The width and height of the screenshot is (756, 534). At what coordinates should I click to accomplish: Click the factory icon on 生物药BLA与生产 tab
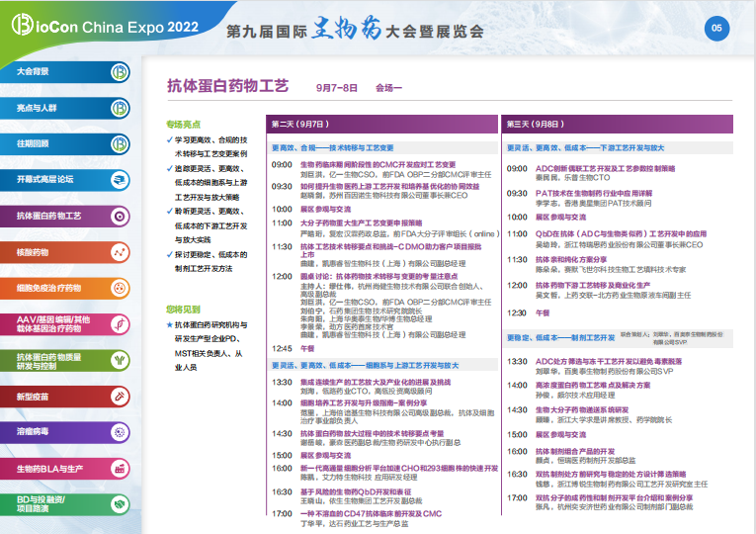coord(120,468)
